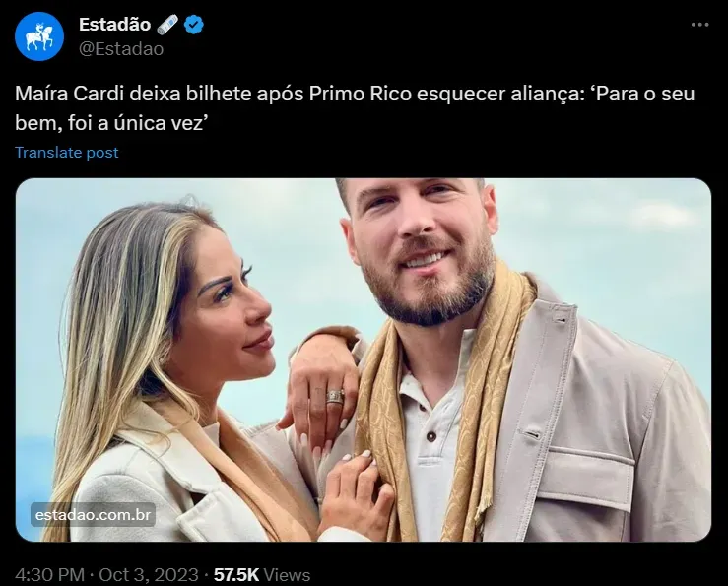
Task: Open the Estadão display name link
Action: tap(114, 25)
